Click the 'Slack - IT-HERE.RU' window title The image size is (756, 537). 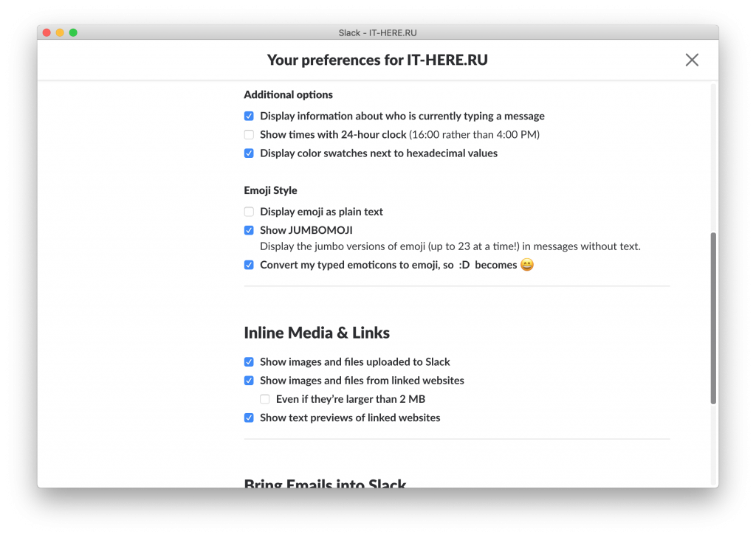377,32
